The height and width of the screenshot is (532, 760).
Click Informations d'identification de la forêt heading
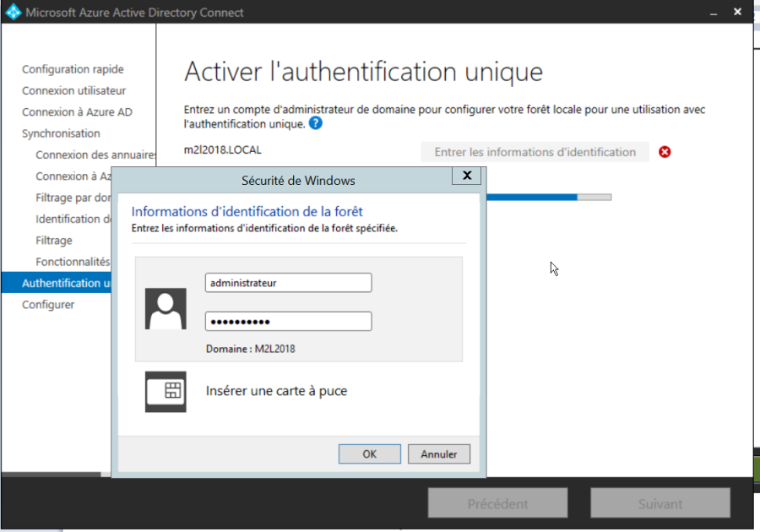coord(247,212)
